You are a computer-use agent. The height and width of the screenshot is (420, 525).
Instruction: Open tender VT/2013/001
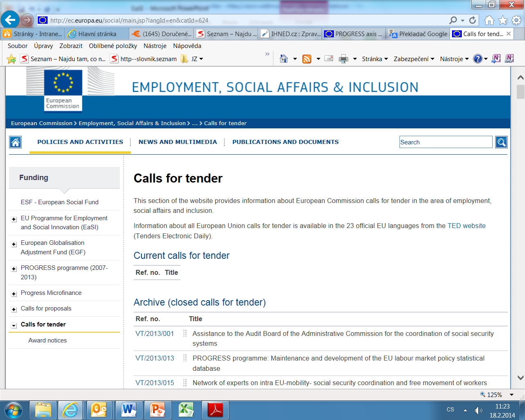155,333
